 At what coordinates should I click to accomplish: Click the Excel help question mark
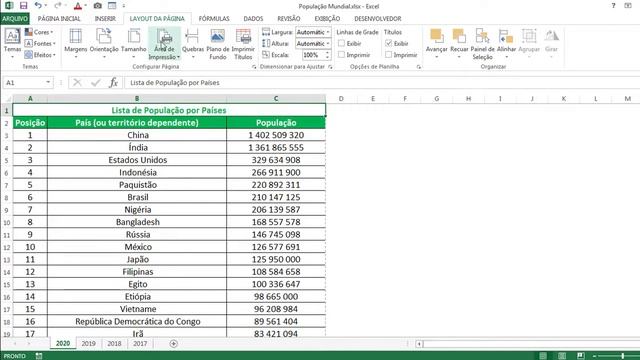click(613, 6)
